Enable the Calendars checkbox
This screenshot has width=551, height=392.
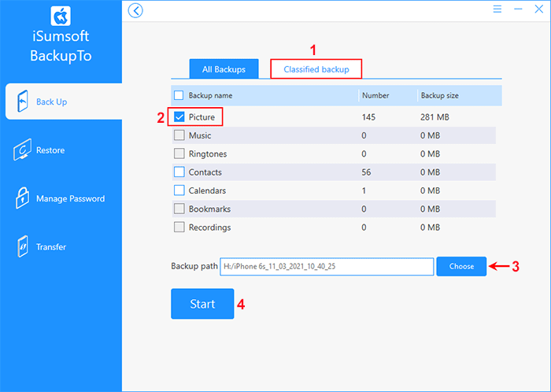[179, 190]
